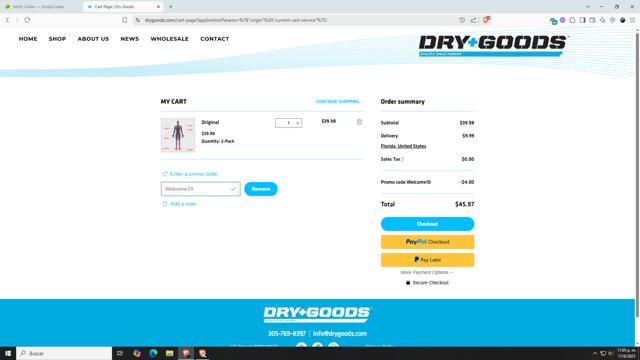Screen dimensions: 640x360
Task: Click the bookmark icon beside the URL
Action: pos(124,20)
